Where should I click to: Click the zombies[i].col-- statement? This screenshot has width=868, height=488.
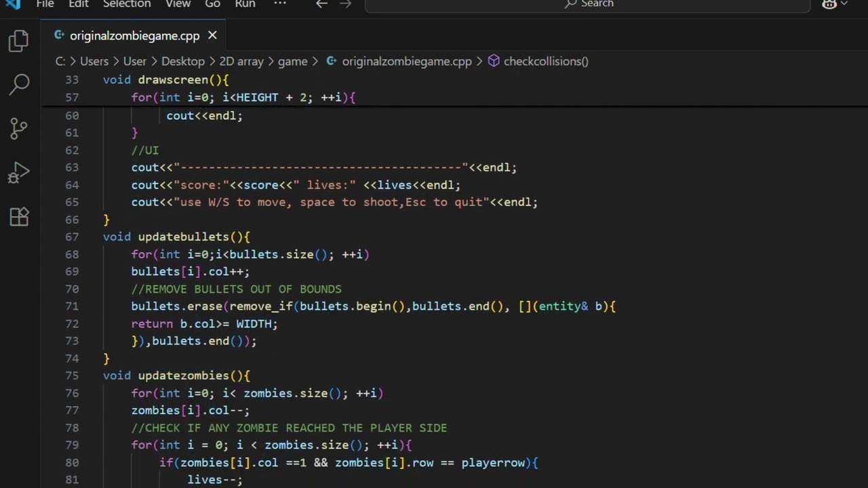[191, 410]
